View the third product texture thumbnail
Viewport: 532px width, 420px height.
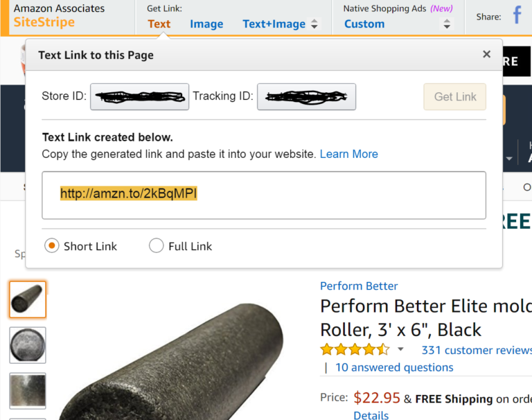(28, 390)
